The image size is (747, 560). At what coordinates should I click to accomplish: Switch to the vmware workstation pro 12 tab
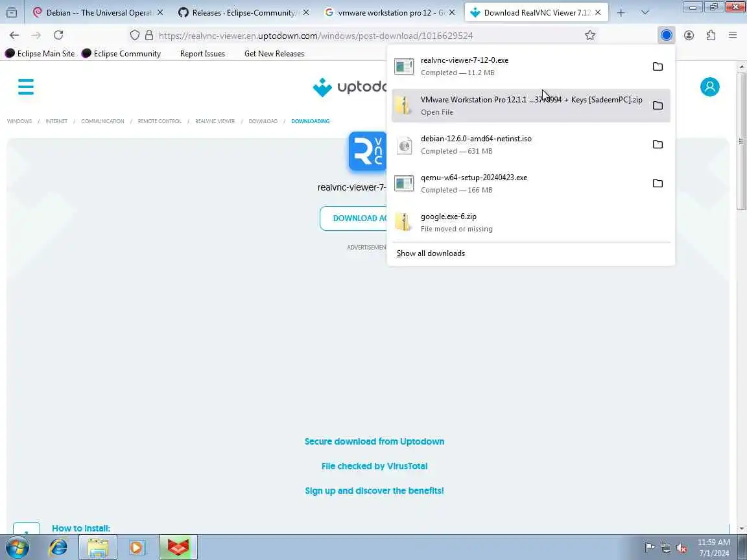(x=390, y=12)
